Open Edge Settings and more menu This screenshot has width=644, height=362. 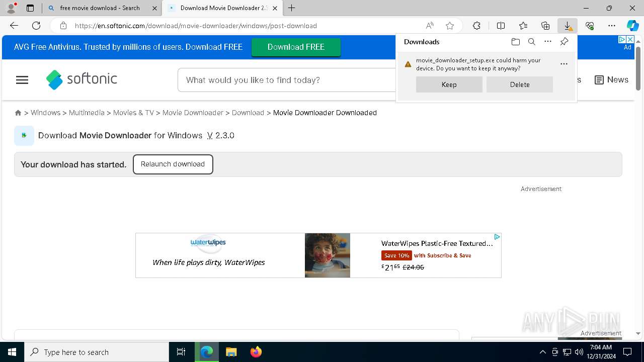tap(612, 26)
